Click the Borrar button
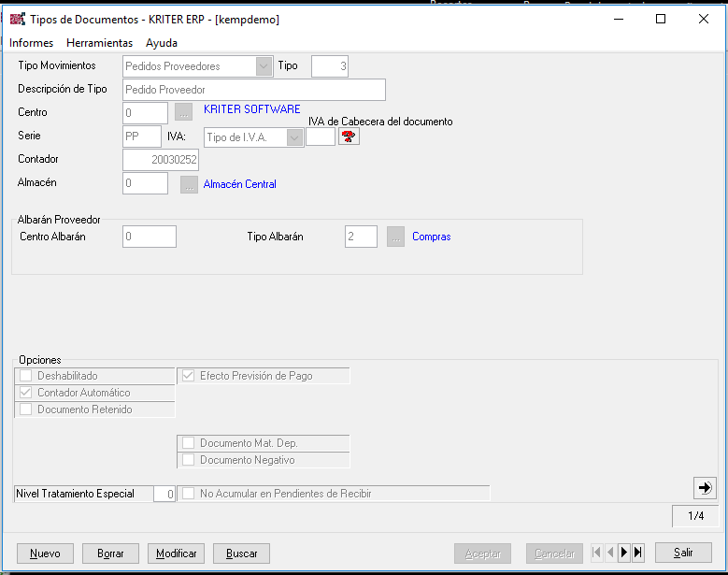This screenshot has width=728, height=575. point(110,553)
